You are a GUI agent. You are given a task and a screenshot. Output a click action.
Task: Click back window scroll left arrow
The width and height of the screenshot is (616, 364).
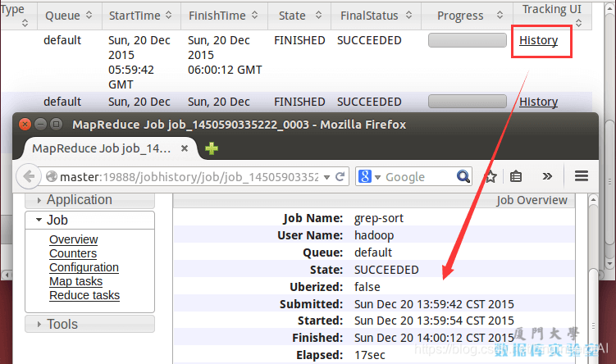(7, 275)
